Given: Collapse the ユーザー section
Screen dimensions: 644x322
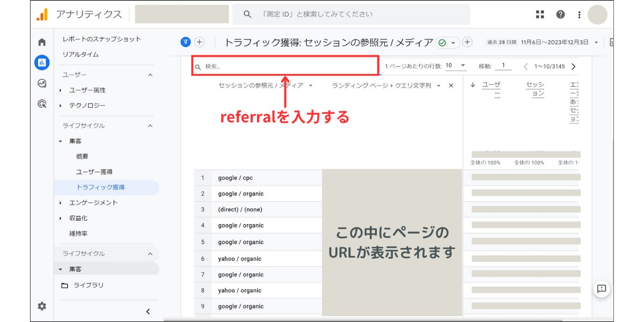Looking at the screenshot, I should [x=150, y=75].
